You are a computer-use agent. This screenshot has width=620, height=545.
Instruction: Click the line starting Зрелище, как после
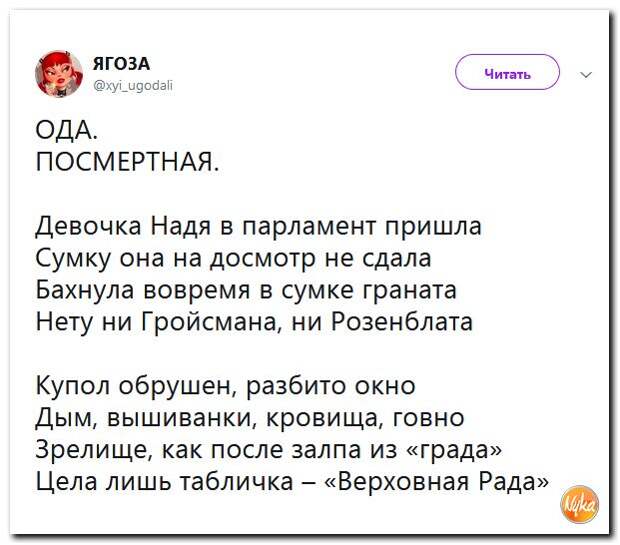[x=269, y=450]
